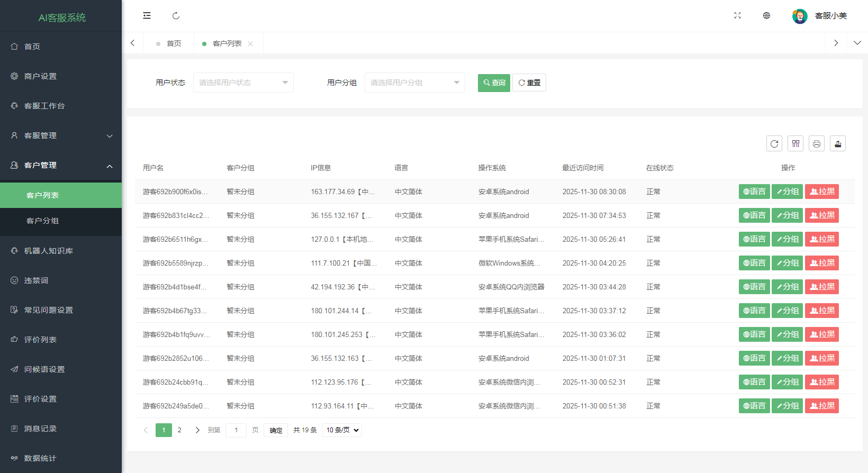Open the 用户状态 dropdown
This screenshot has height=473, width=868.
point(243,83)
